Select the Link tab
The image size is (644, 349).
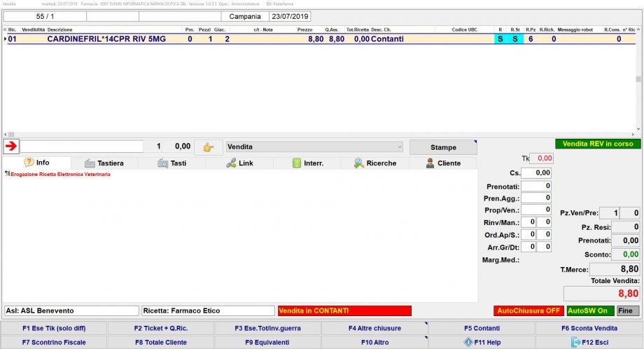point(239,163)
